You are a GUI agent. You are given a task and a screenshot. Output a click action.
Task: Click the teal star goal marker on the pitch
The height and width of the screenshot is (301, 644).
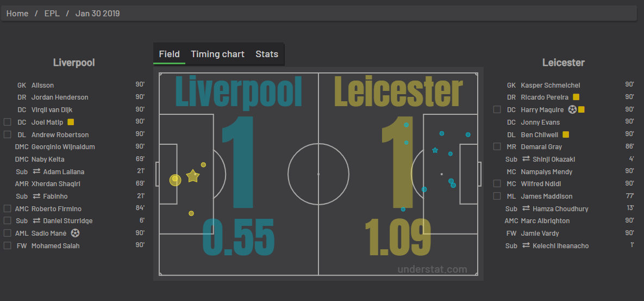(435, 150)
